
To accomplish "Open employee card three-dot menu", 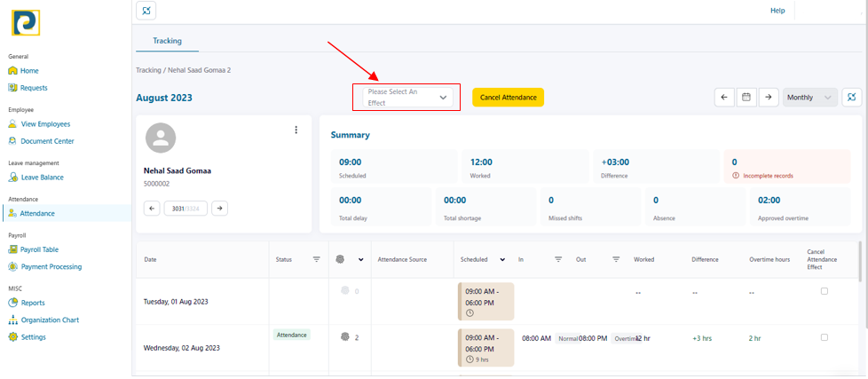I will 296,130.
